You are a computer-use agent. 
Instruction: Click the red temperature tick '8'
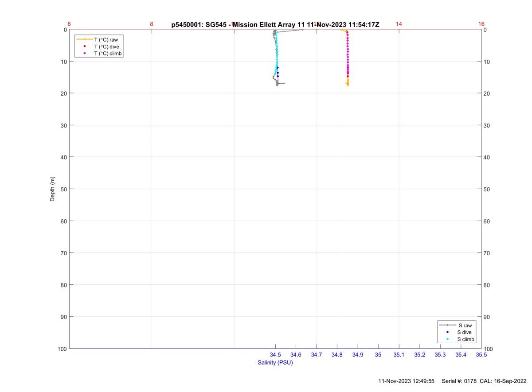(152, 24)
